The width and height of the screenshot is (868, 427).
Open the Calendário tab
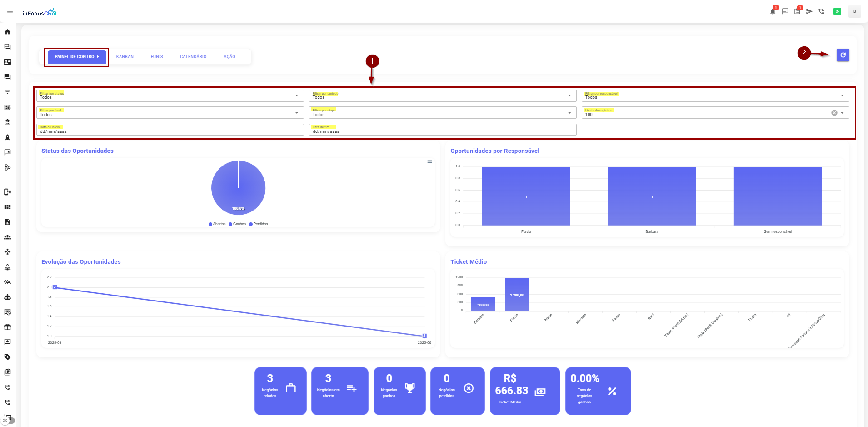click(193, 57)
